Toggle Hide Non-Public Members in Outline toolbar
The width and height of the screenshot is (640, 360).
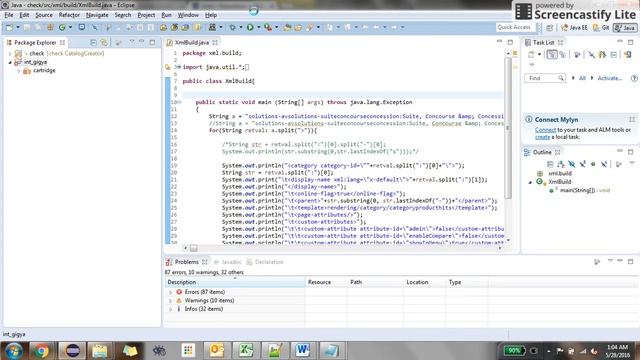coord(593,164)
